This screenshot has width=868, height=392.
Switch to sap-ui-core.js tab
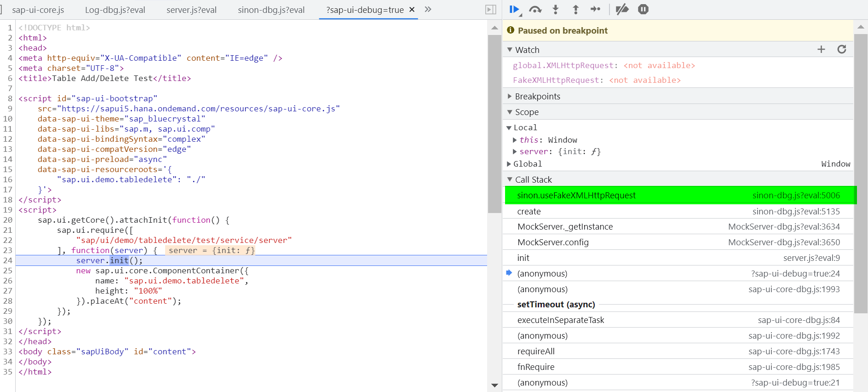point(38,10)
